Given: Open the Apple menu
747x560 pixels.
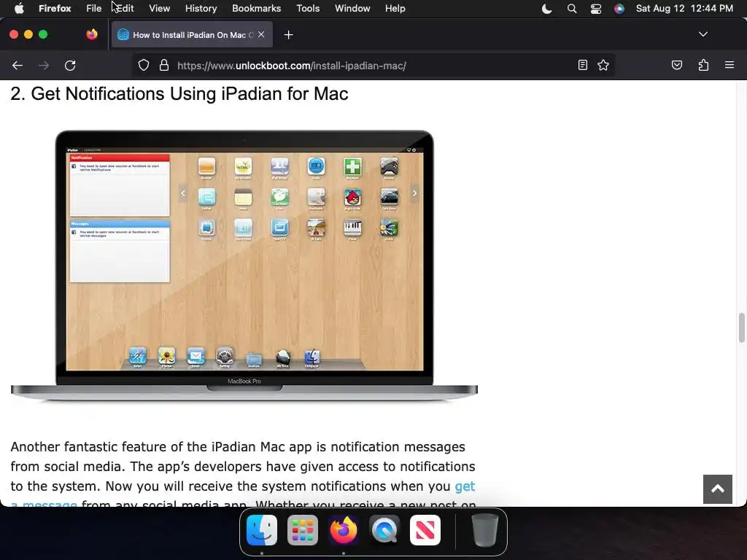Looking at the screenshot, I should pyautogui.click(x=19, y=9).
